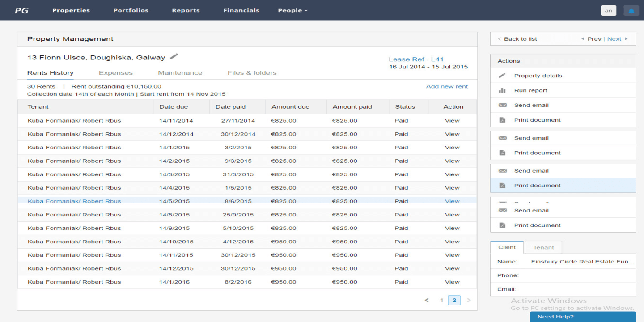Go to the previous pagination page arrow
This screenshot has height=322, width=644.
click(427, 301)
